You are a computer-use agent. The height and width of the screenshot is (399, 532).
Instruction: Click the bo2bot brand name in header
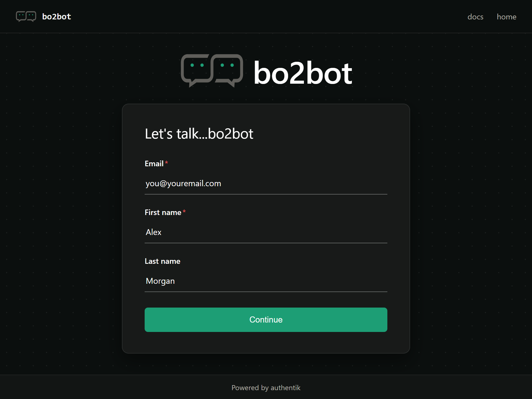(x=57, y=17)
